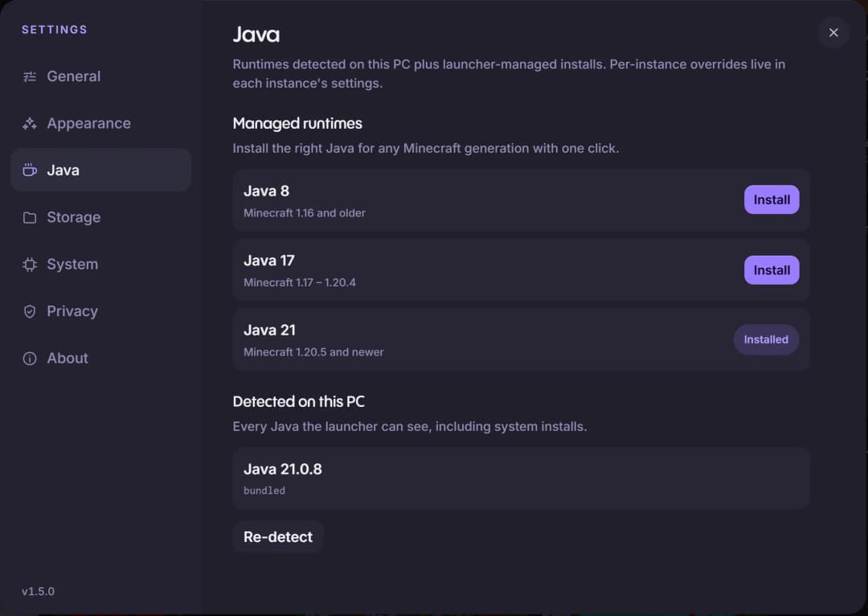
Task: Open System settings label
Action: click(x=72, y=265)
